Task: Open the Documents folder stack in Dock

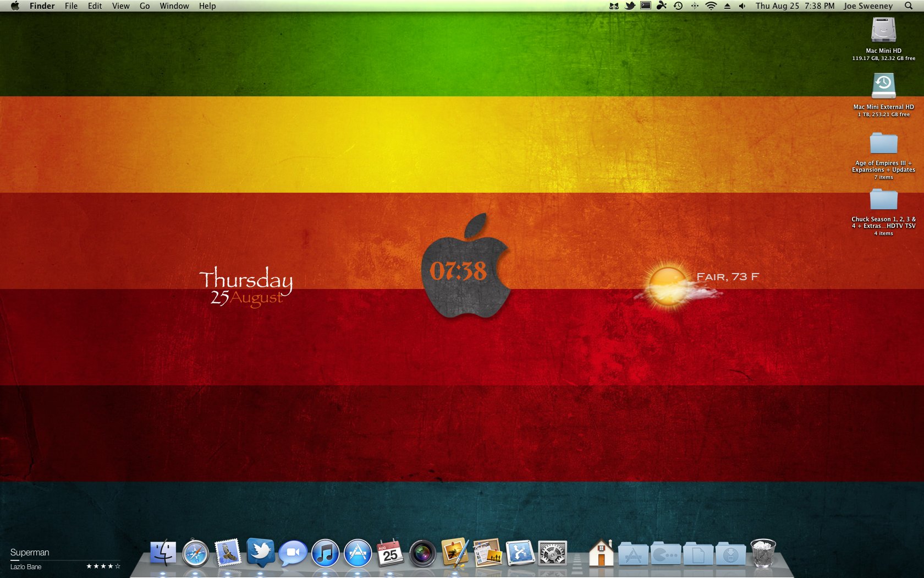Action: tap(698, 554)
